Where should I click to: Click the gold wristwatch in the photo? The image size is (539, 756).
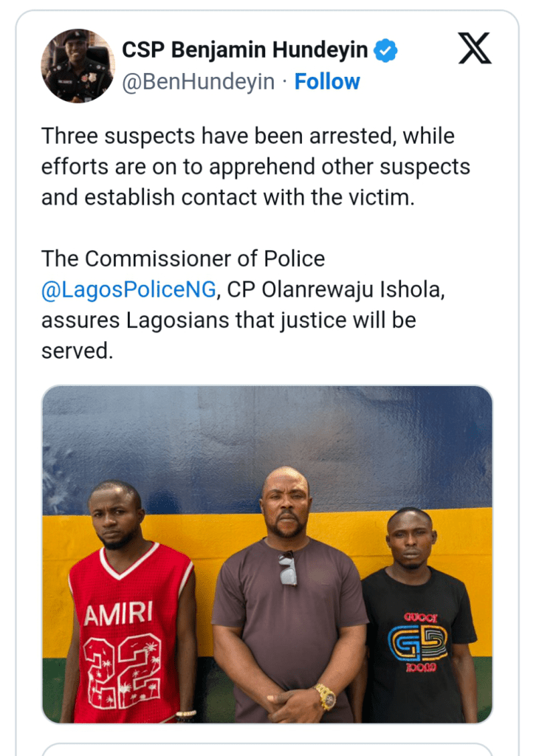325,696
